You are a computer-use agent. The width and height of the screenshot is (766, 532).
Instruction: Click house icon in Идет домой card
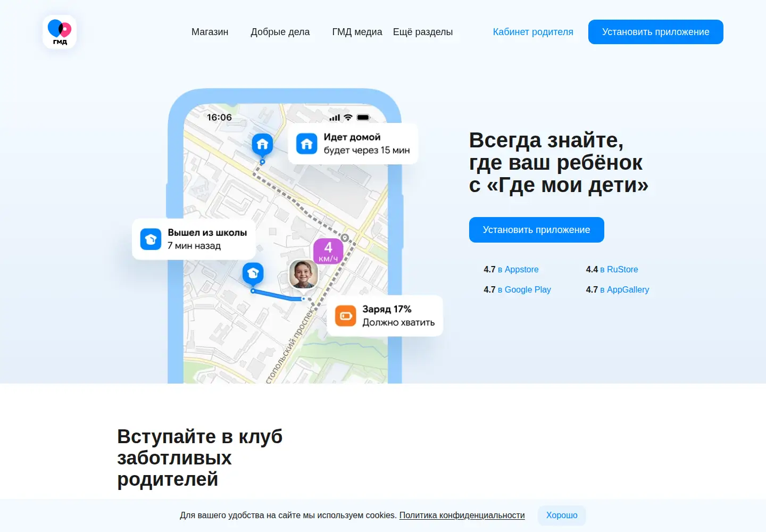[306, 144]
